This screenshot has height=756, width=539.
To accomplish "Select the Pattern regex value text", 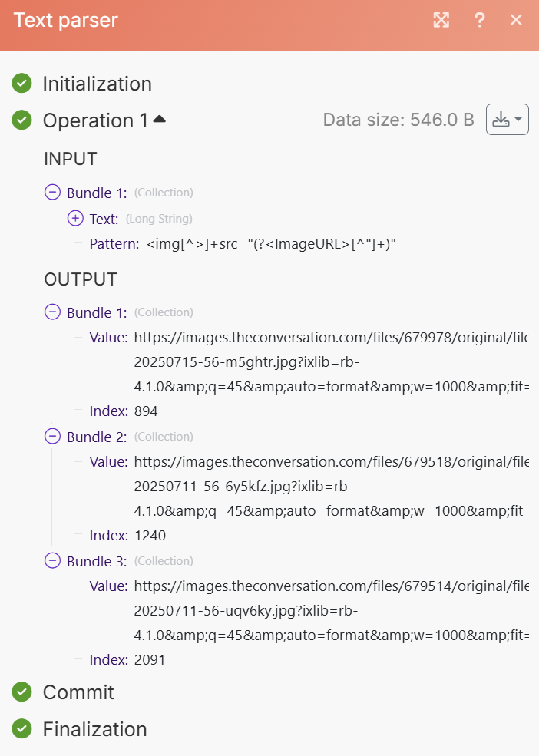I will tap(271, 245).
